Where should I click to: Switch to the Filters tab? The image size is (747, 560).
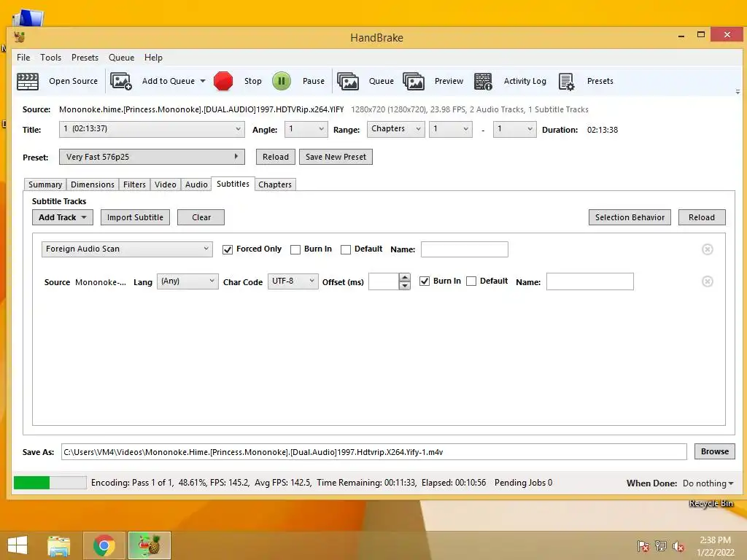coord(134,184)
